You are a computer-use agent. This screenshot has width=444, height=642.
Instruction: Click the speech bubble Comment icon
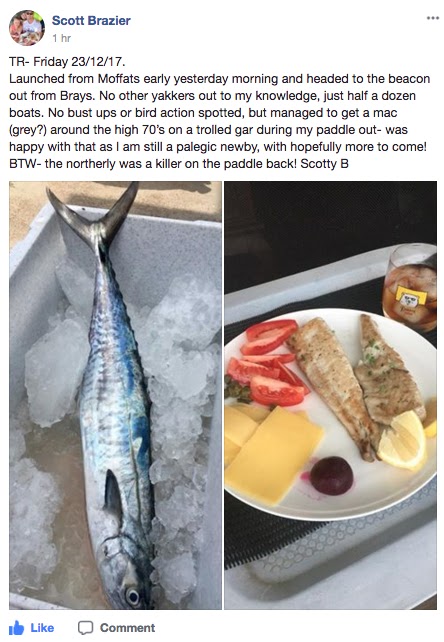(86, 628)
